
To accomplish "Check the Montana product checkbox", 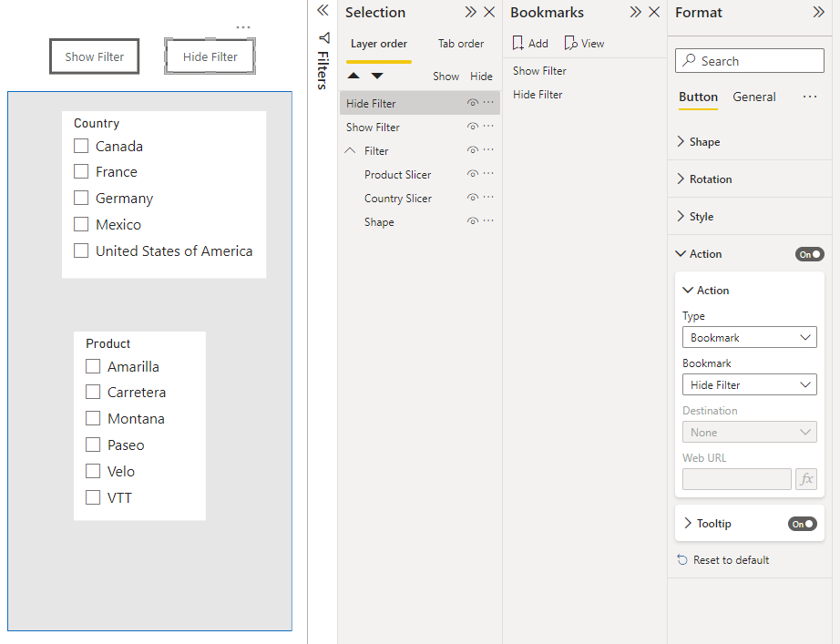I will (x=93, y=418).
